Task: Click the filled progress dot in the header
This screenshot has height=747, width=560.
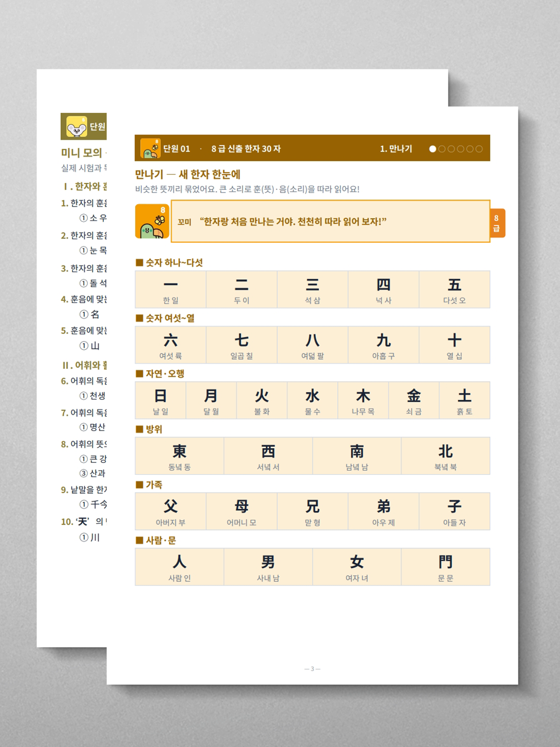Action: (433, 149)
